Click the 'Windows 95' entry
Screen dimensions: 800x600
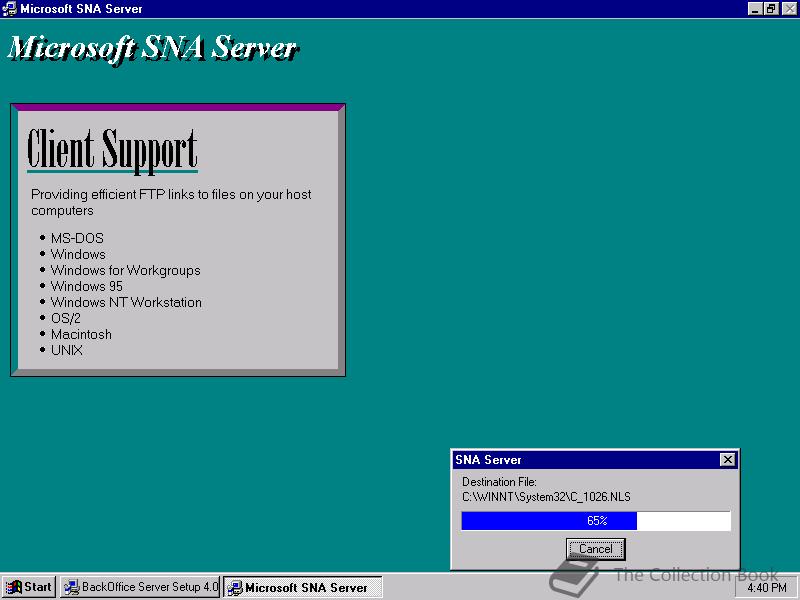tap(87, 286)
